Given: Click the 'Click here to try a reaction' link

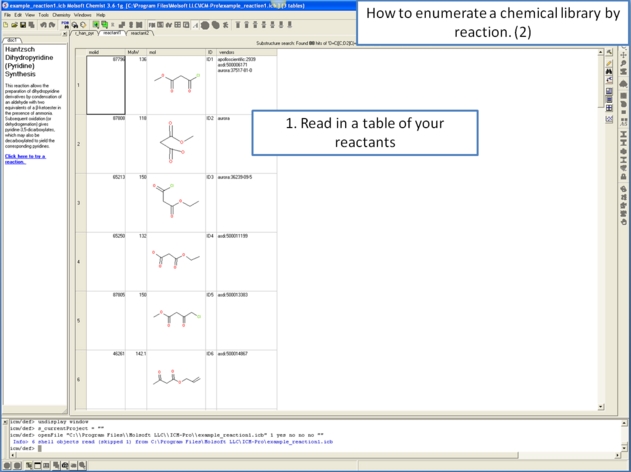Looking at the screenshot, I should [x=25, y=158].
